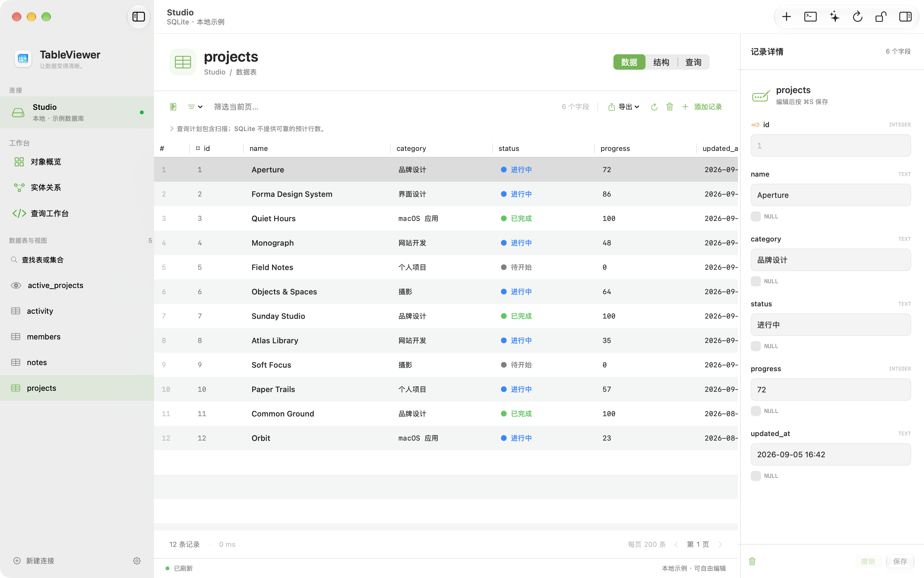Go to the previous page chevron
The image size is (924, 578).
[x=676, y=544]
